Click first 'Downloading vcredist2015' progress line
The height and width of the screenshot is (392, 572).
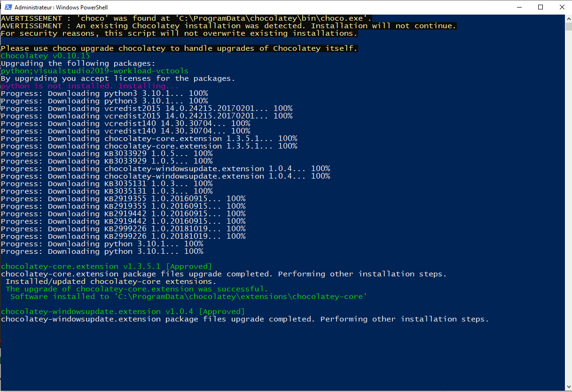[x=147, y=109]
